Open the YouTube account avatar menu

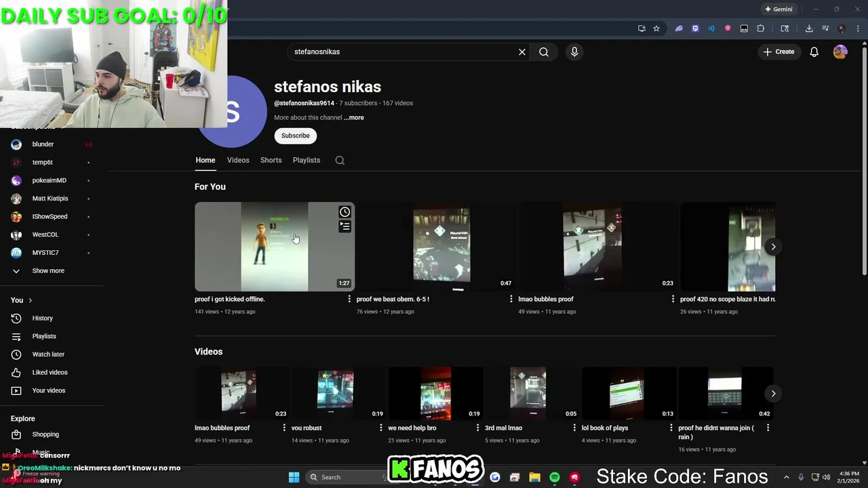840,52
